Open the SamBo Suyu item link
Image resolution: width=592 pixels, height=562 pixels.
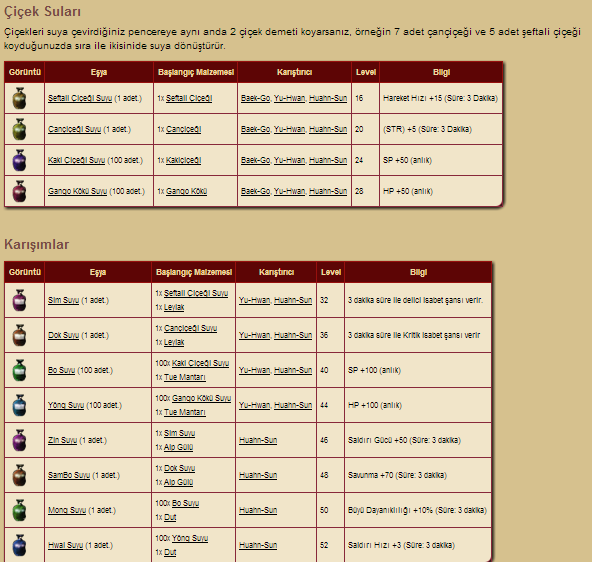pos(69,475)
